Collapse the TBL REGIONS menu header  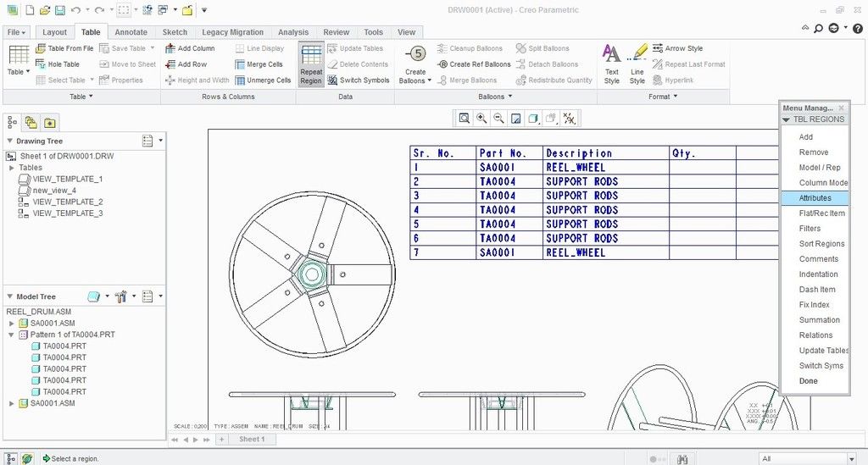point(786,119)
